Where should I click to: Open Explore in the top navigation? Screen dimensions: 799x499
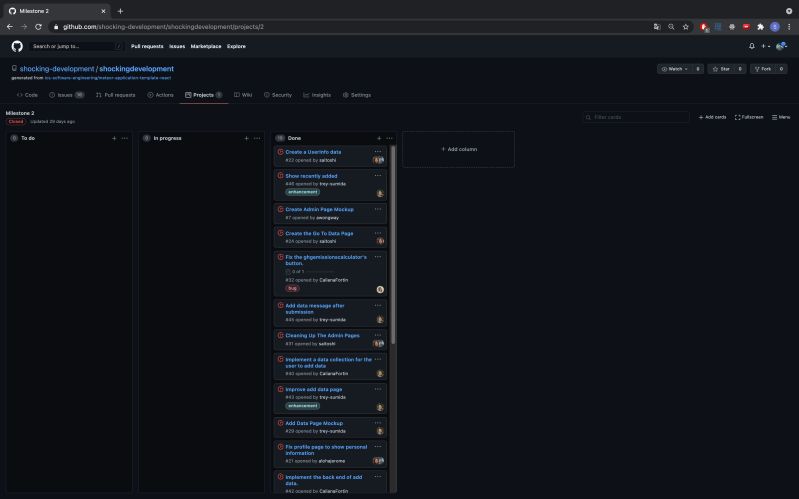point(236,46)
